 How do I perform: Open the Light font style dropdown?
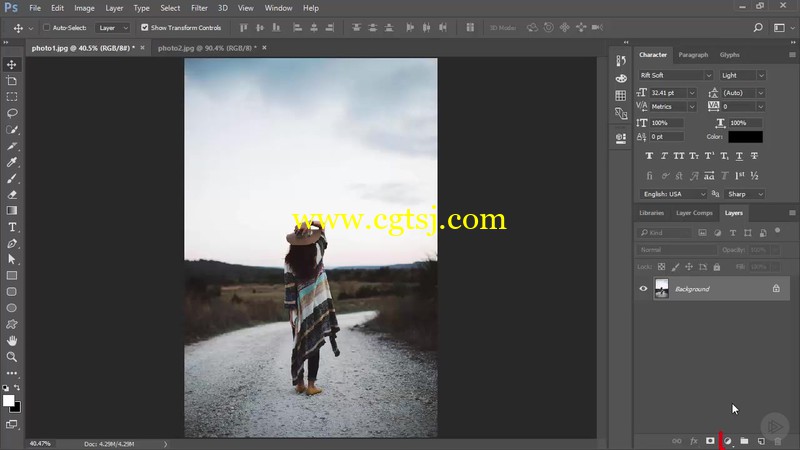coord(761,76)
